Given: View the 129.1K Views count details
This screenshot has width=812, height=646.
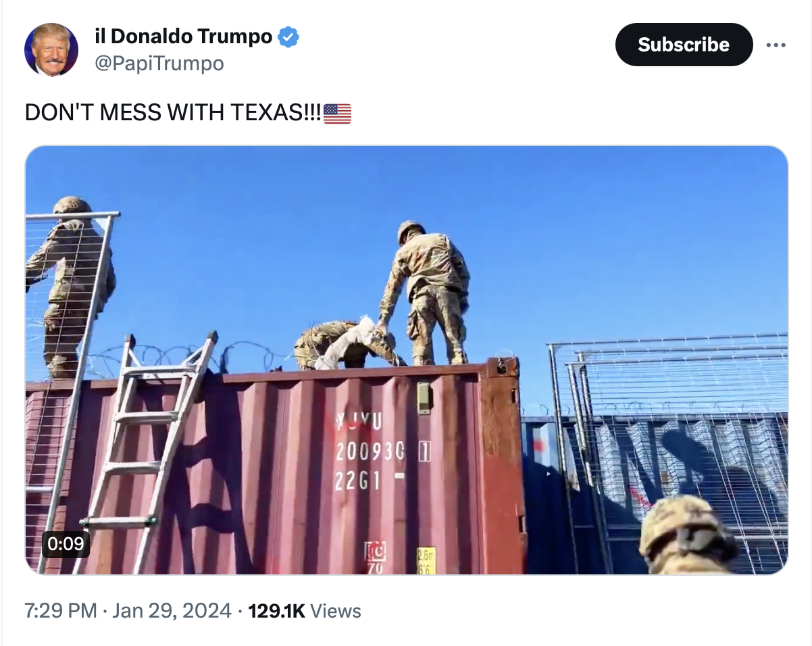Looking at the screenshot, I should point(305,611).
